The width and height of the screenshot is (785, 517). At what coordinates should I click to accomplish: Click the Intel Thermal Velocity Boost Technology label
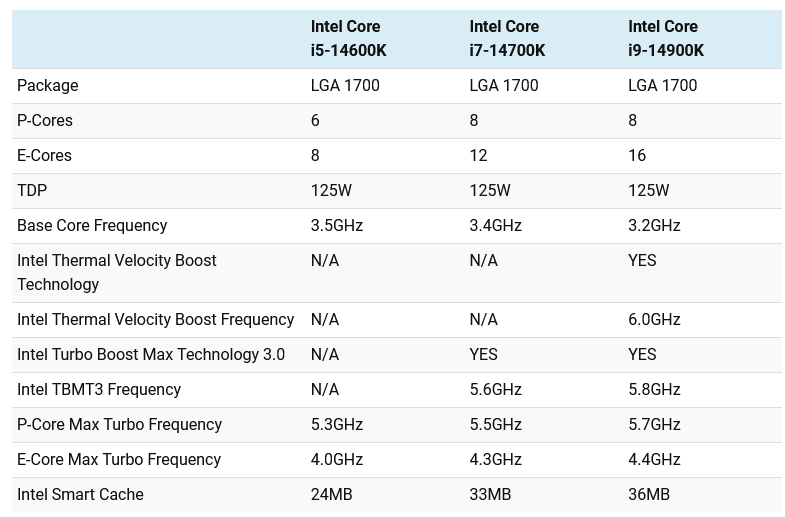pos(117,272)
